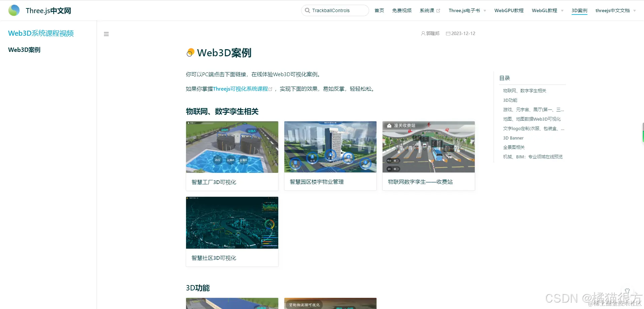Image resolution: width=644 pixels, height=309 pixels.
Task: Open the WebGL教程 dropdown menu
Action: pyautogui.click(x=544, y=10)
